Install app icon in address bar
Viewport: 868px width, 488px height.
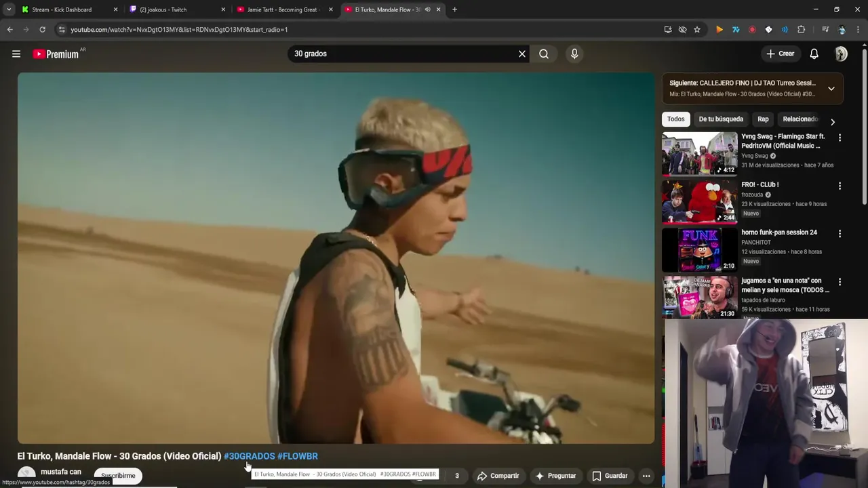(x=668, y=29)
